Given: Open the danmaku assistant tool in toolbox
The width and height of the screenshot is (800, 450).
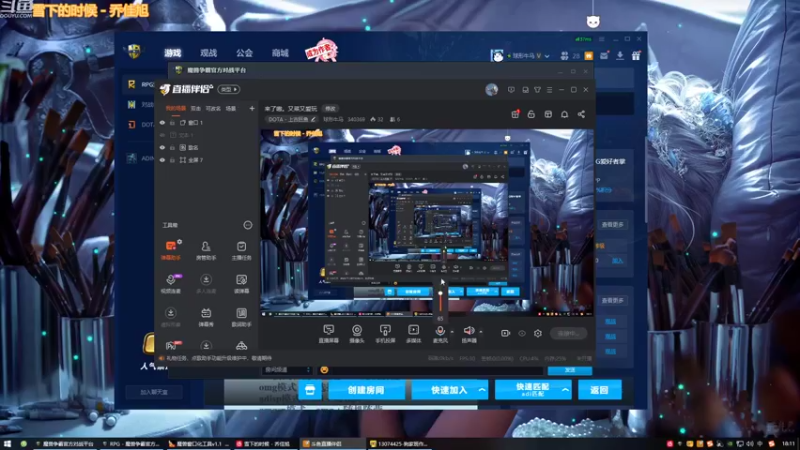Looking at the screenshot, I should point(170,249).
